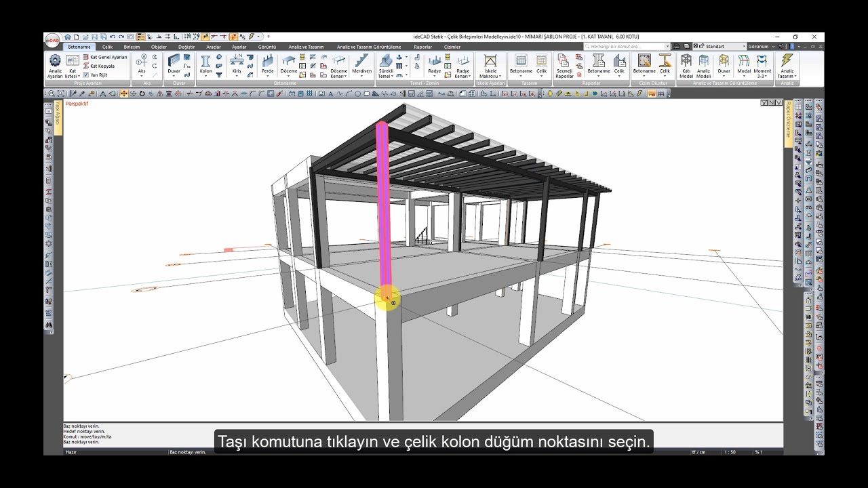
Task: Run Analiz Tasarım lightning icon
Action: pyautogui.click(x=787, y=62)
